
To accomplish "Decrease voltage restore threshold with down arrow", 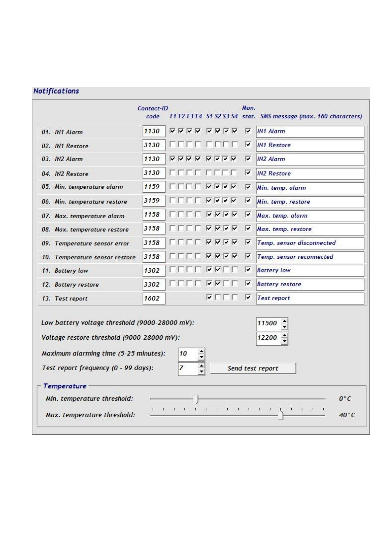I will [284, 341].
